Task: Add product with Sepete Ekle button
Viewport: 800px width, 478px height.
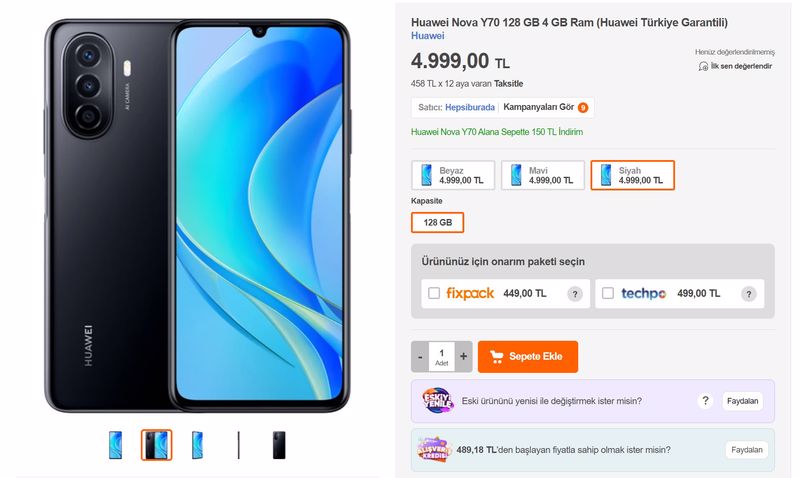Action: click(x=528, y=357)
